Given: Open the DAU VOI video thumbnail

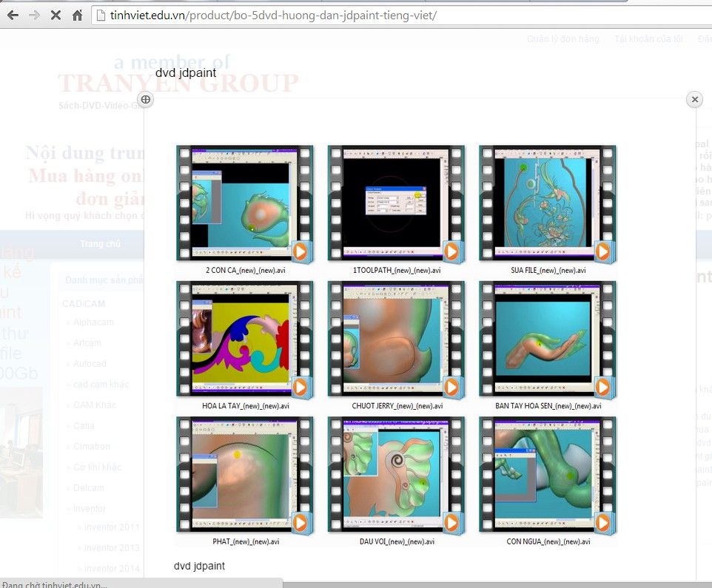Looking at the screenshot, I should coord(396,475).
